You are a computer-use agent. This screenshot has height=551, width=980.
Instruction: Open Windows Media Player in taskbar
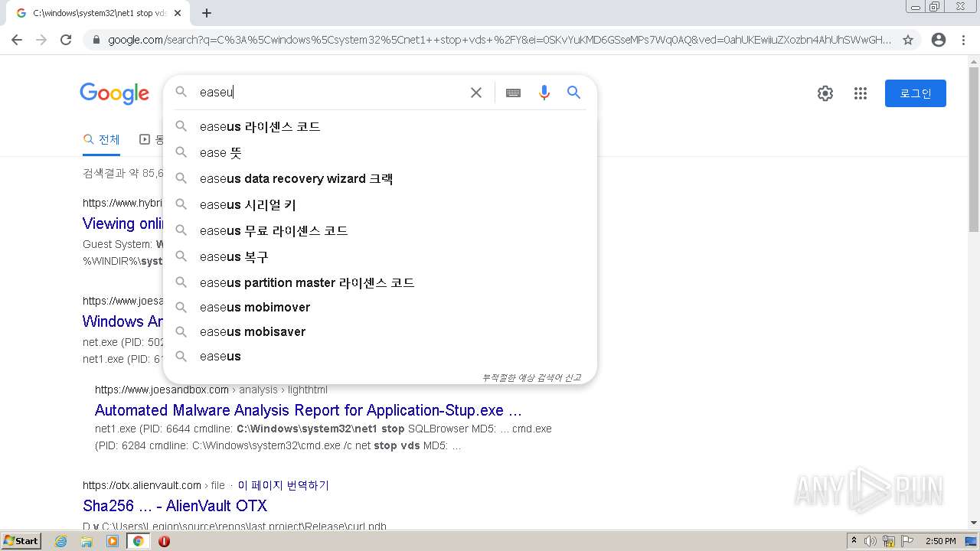(113, 541)
